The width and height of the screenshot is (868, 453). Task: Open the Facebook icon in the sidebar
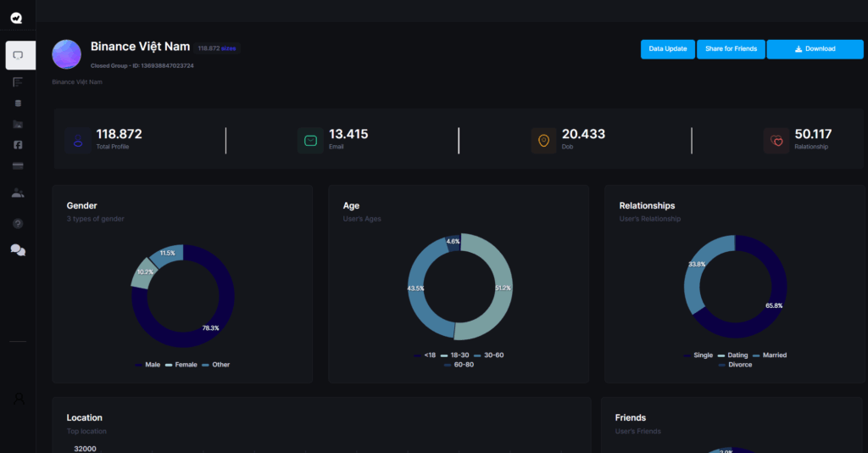pos(18,145)
